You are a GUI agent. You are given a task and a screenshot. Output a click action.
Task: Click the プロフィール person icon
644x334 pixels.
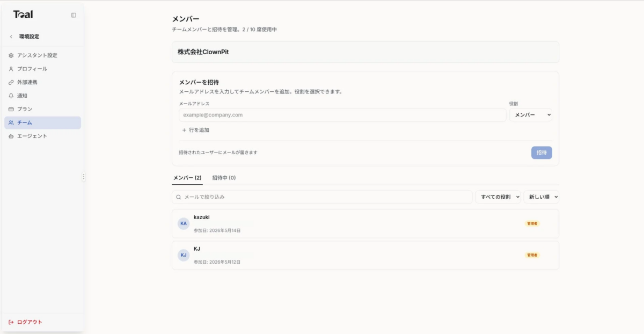[x=11, y=69]
